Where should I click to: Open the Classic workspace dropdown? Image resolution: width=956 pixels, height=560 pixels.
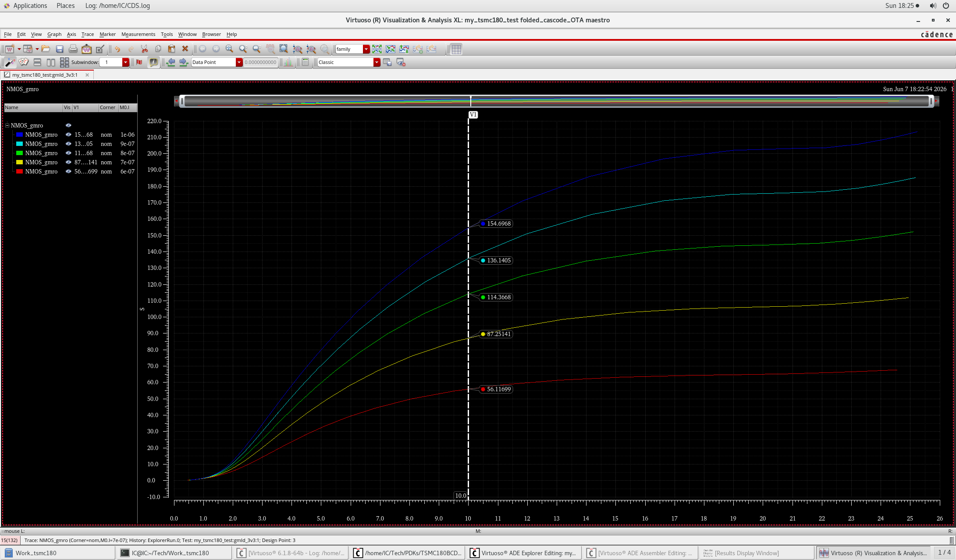click(x=377, y=62)
